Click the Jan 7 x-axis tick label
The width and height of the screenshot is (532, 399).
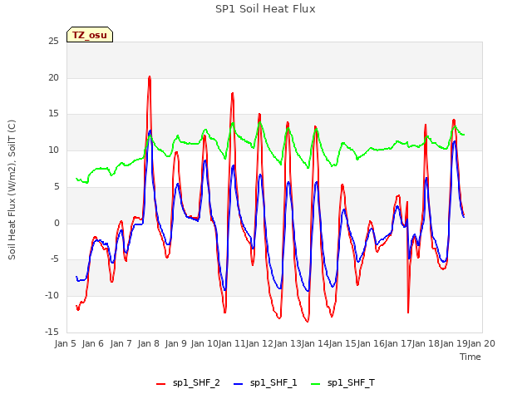tap(121, 343)
